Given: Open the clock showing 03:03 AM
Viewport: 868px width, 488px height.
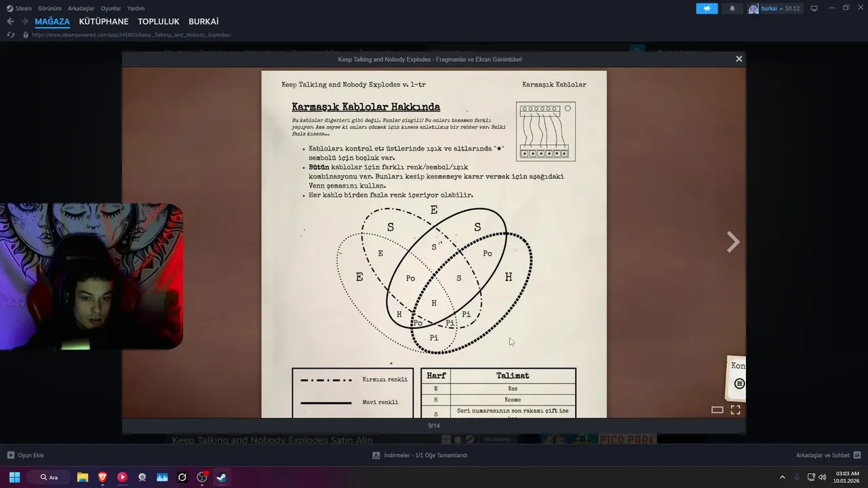Looking at the screenshot, I should click(x=847, y=477).
